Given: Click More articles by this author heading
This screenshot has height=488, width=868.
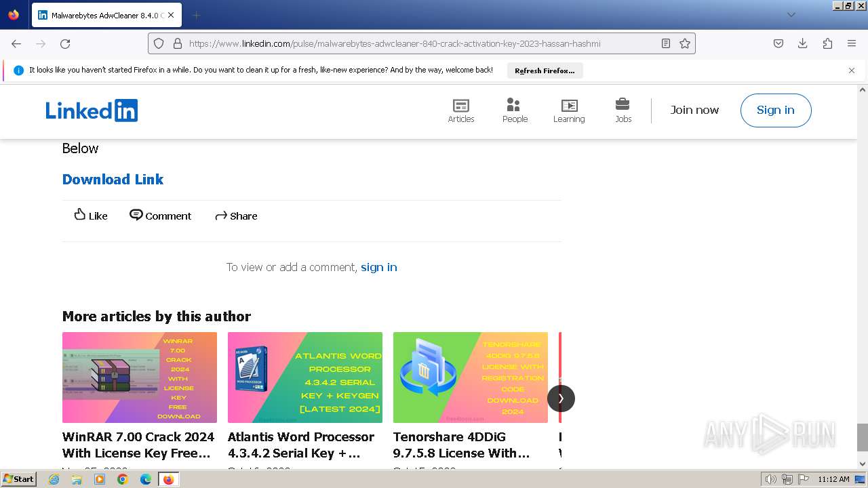Looking at the screenshot, I should (x=157, y=316).
